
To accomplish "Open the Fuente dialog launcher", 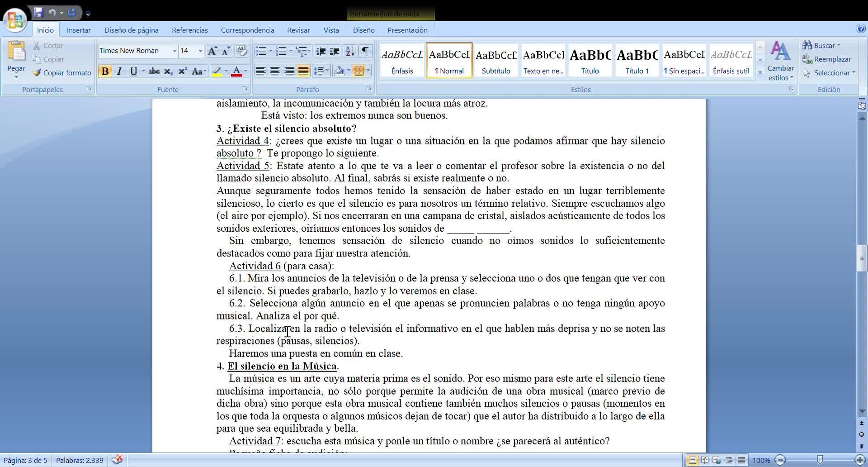I will click(x=245, y=89).
